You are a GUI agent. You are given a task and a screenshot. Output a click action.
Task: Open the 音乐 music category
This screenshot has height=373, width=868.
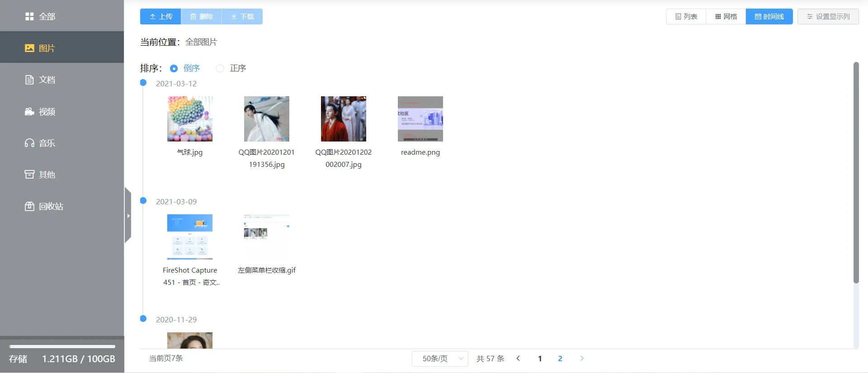click(x=62, y=143)
